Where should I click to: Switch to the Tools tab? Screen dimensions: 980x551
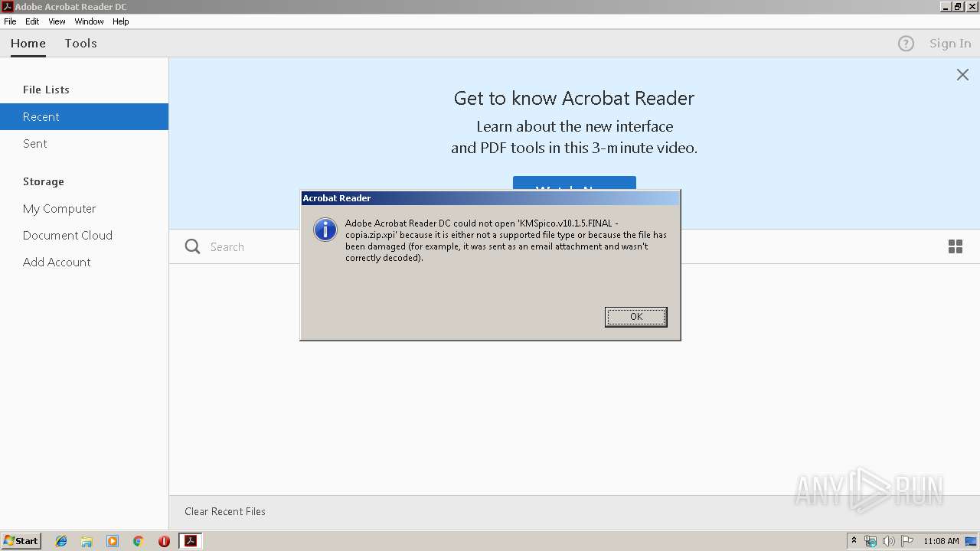80,44
